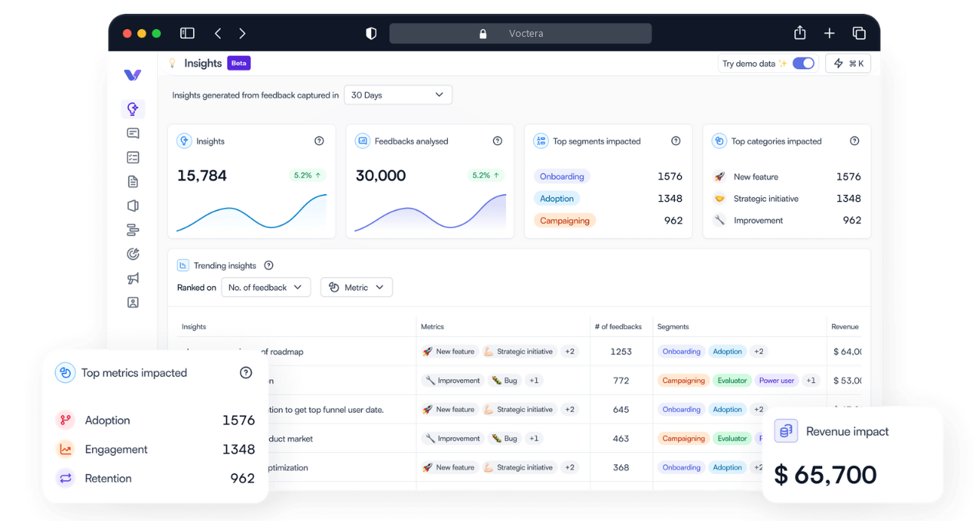Click the Revenue impact coins icon
980x521 pixels.
point(786,431)
